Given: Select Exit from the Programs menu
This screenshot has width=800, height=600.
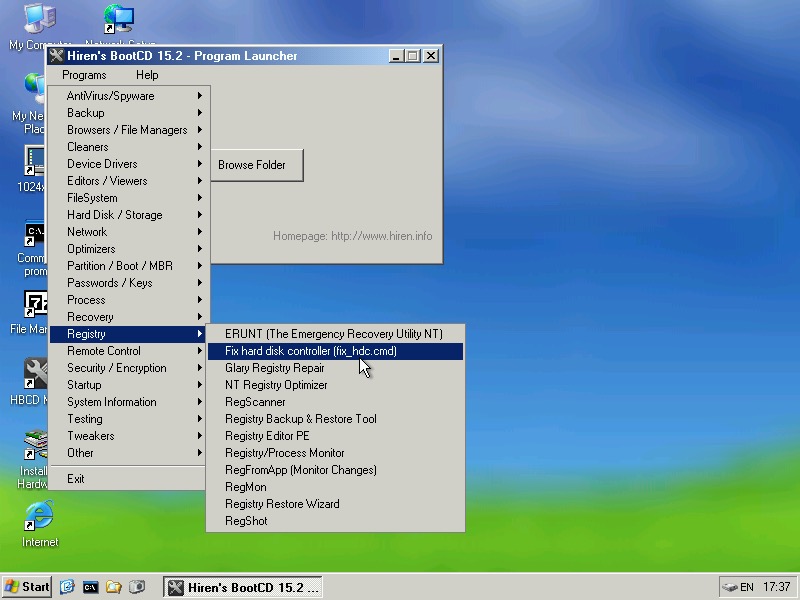Looking at the screenshot, I should [76, 479].
